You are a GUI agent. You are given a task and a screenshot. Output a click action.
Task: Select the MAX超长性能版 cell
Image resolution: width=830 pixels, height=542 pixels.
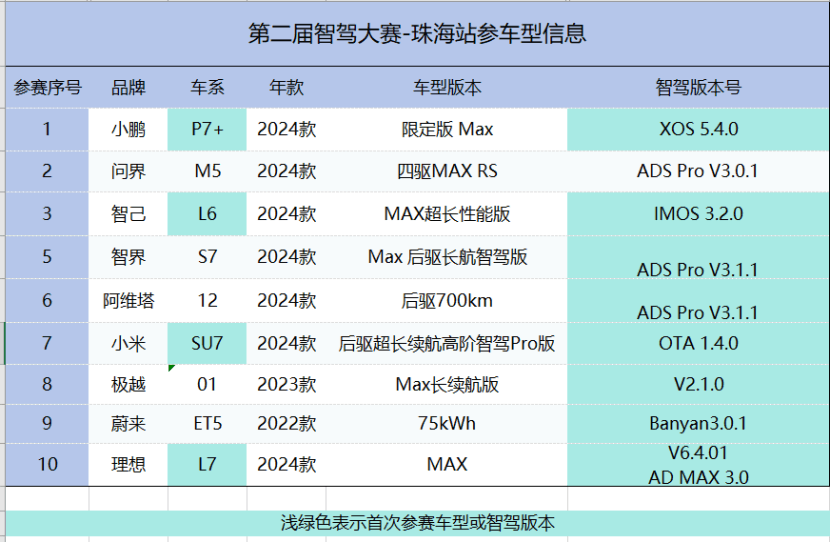(447, 214)
